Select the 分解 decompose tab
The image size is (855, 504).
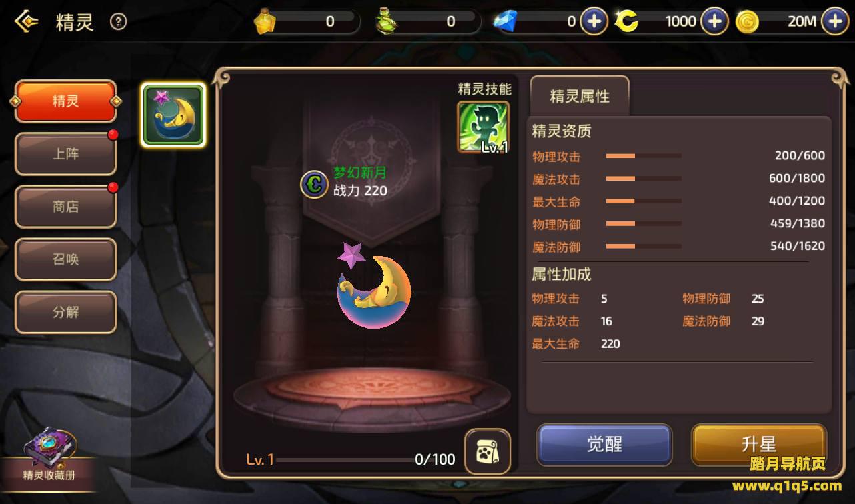[x=65, y=312]
